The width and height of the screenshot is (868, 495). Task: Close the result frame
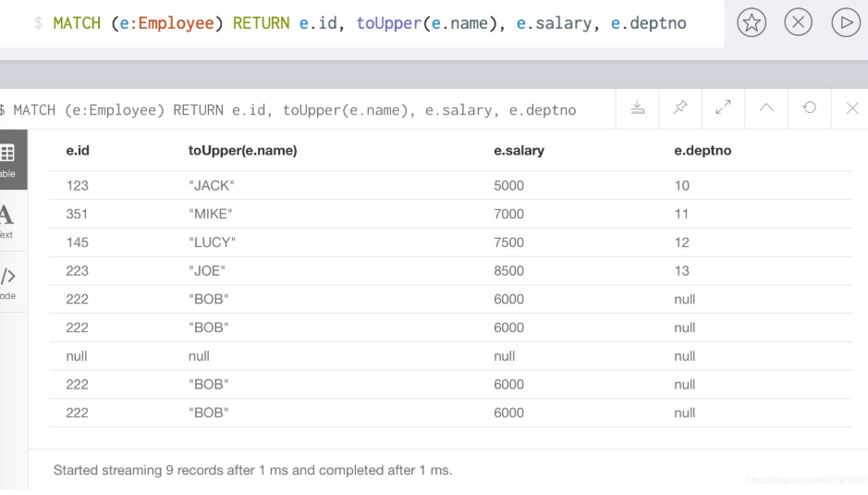[852, 108]
